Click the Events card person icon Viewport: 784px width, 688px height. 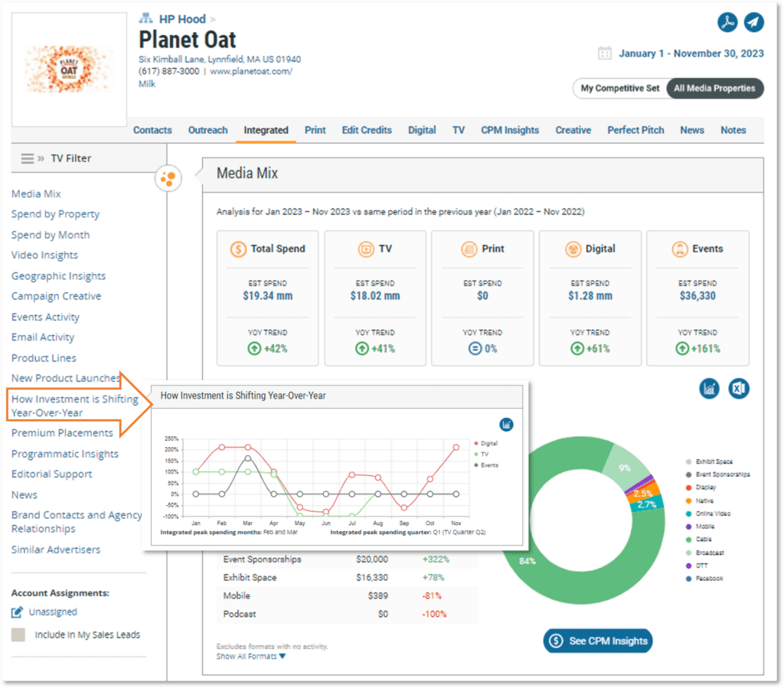[x=680, y=249]
